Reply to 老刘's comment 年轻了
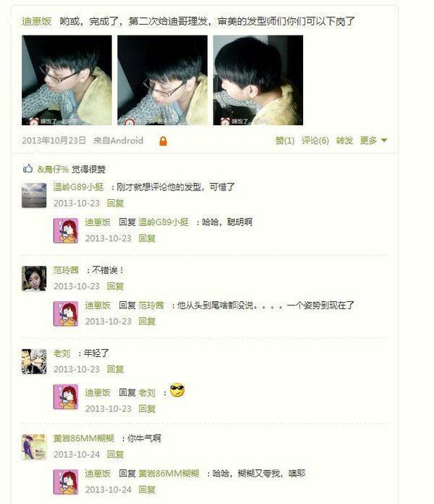Viewport: 434px width, 504px height. (x=115, y=369)
